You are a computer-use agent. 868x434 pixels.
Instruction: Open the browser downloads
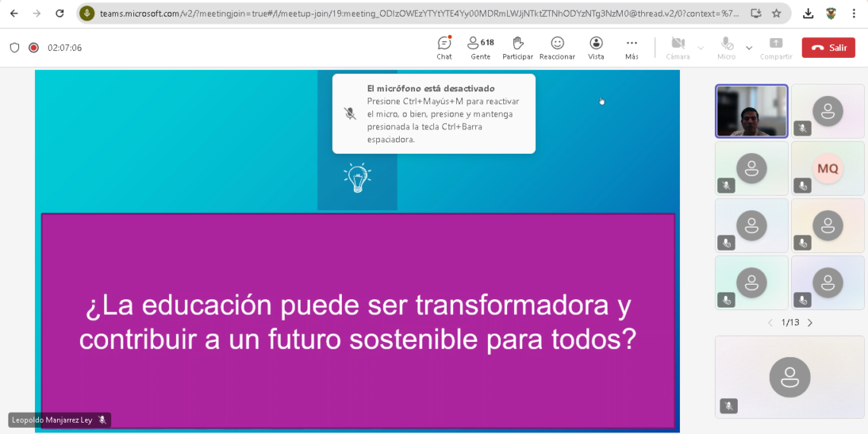(808, 14)
